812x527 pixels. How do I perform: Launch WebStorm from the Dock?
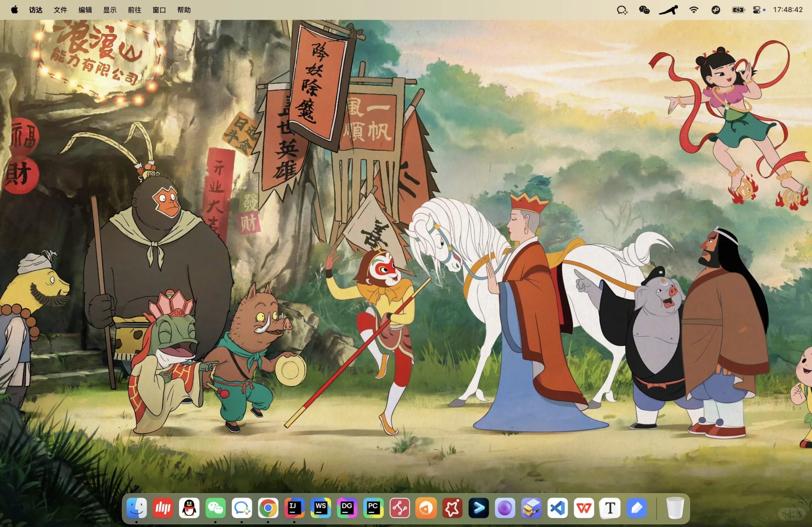click(x=321, y=508)
